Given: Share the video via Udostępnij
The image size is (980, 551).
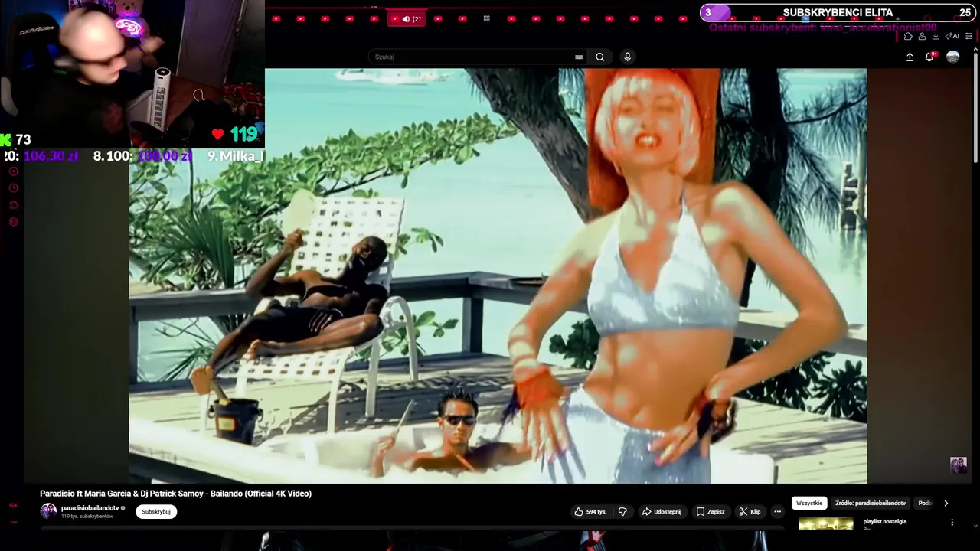Looking at the screenshot, I should (661, 512).
